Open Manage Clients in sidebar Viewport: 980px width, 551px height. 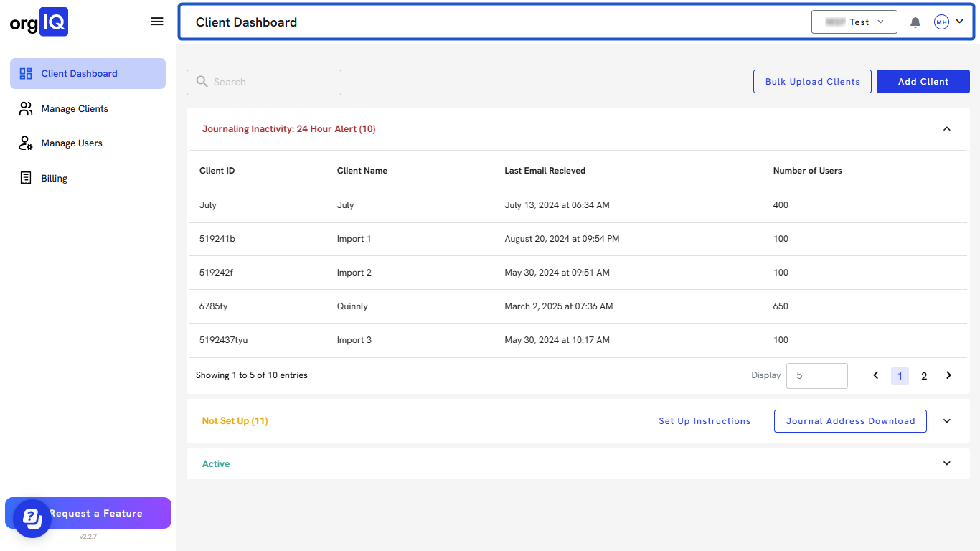click(75, 108)
